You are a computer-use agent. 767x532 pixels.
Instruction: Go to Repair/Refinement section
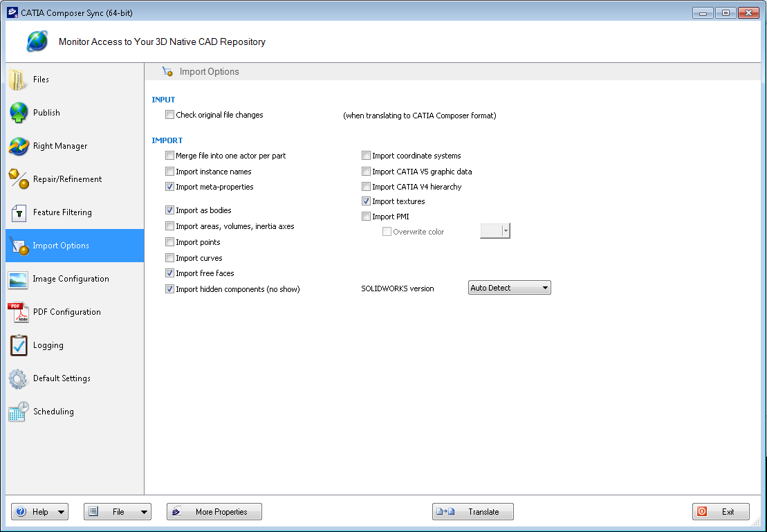pos(75,179)
